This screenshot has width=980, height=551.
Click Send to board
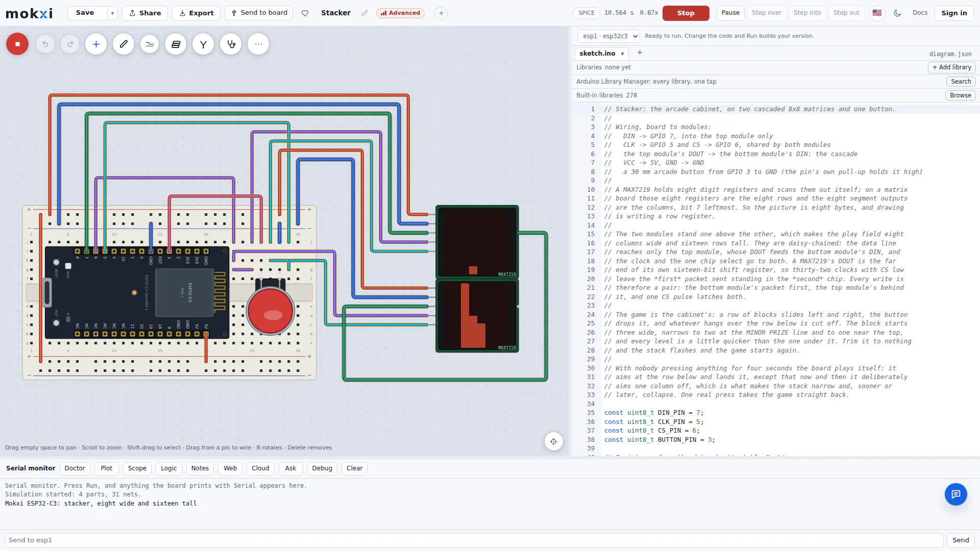click(259, 13)
